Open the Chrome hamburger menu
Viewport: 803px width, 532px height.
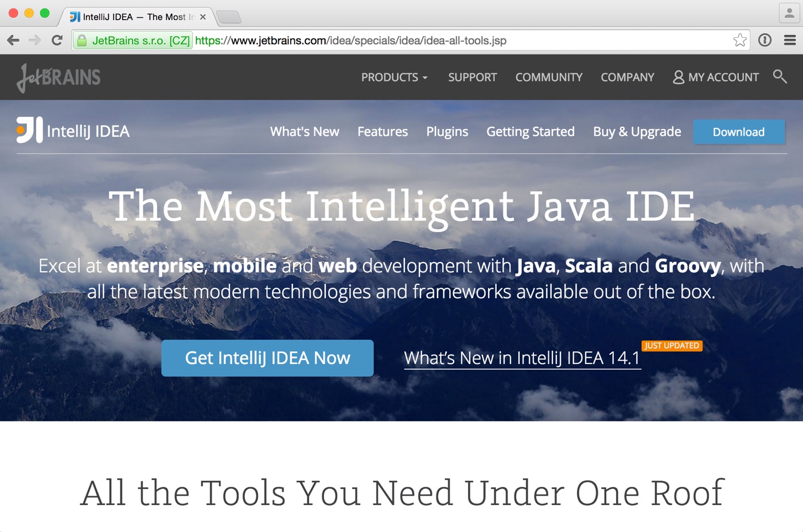(790, 40)
